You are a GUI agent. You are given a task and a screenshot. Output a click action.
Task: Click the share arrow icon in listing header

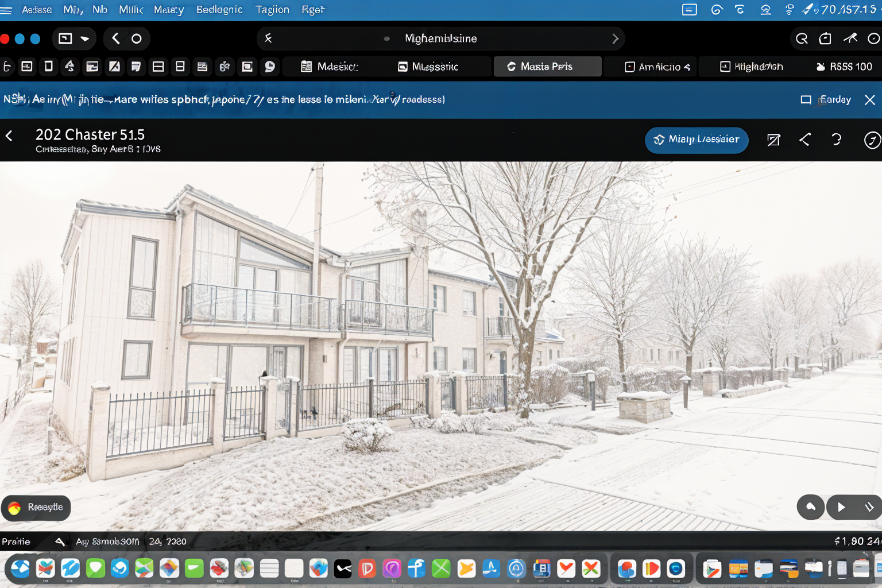click(805, 140)
